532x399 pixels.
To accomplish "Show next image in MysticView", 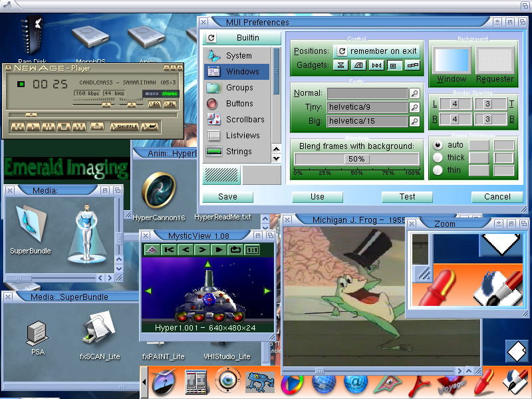I will tap(202, 250).
